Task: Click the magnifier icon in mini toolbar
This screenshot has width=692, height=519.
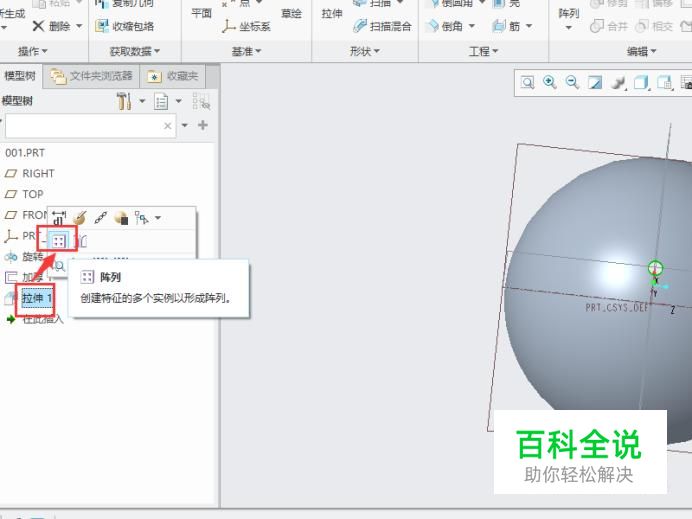Action: tap(60, 266)
